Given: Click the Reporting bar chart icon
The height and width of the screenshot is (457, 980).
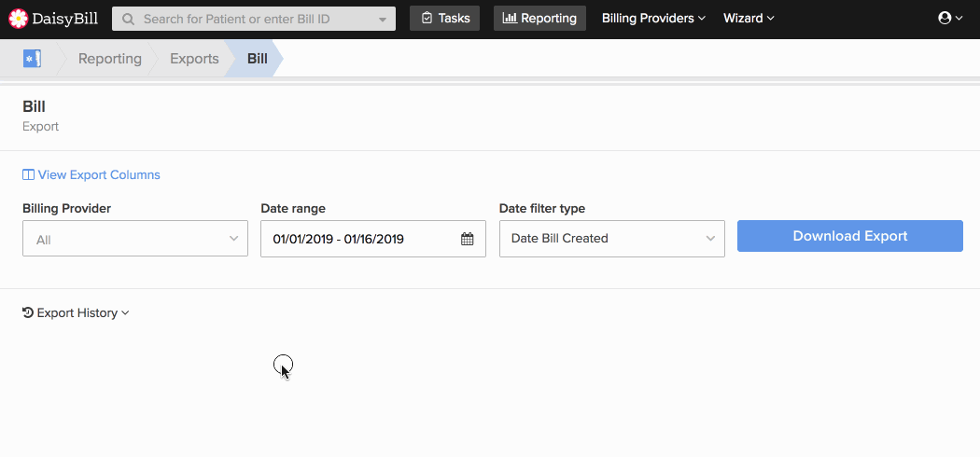Looking at the screenshot, I should 510,18.
